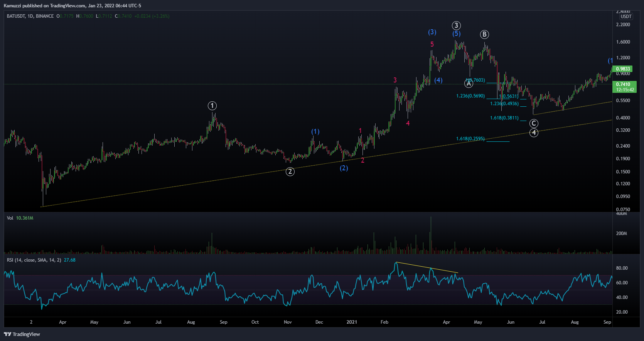644x341 pixels.
Task: Click the 1.6000 price scale value
Action: [623, 42]
